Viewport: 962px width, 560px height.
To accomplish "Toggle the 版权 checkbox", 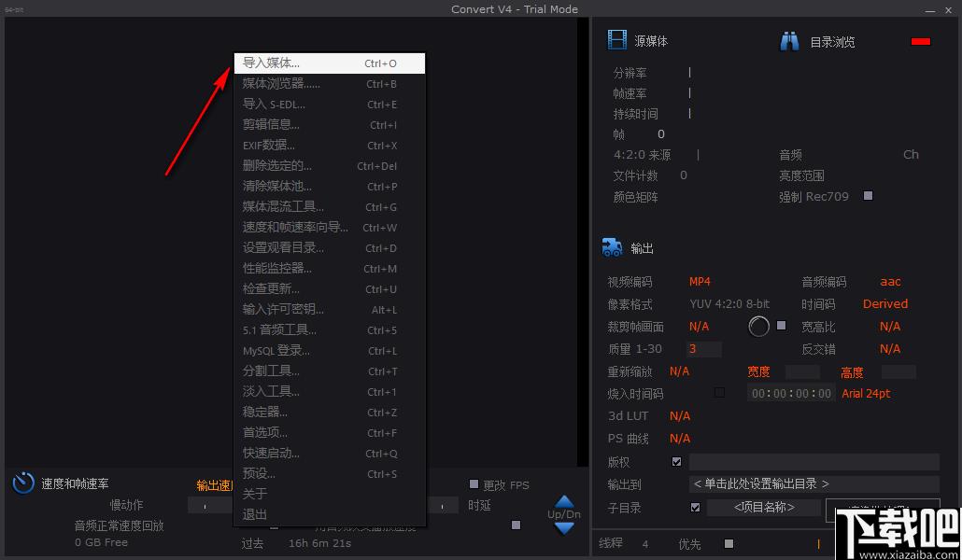I will [x=676, y=461].
